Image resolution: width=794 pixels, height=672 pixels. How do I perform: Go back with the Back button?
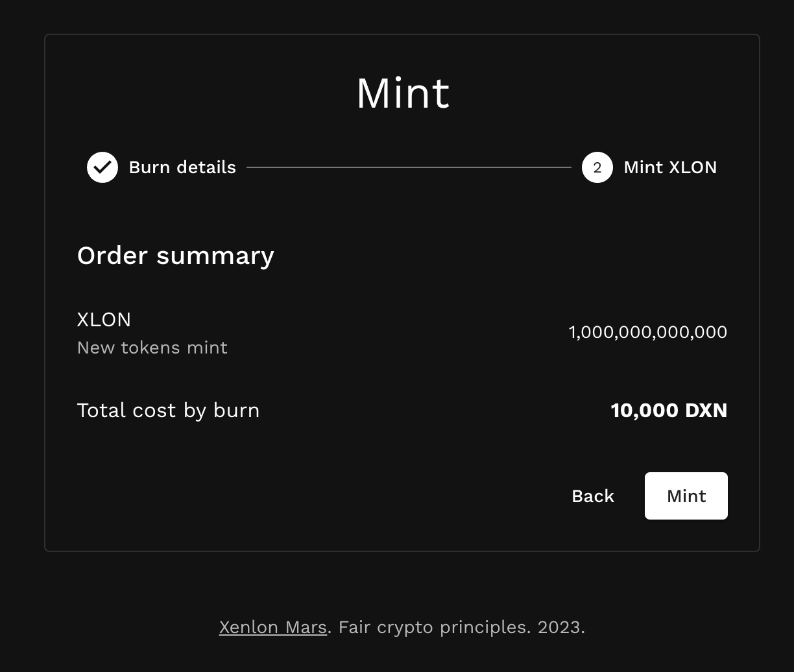[x=592, y=496]
